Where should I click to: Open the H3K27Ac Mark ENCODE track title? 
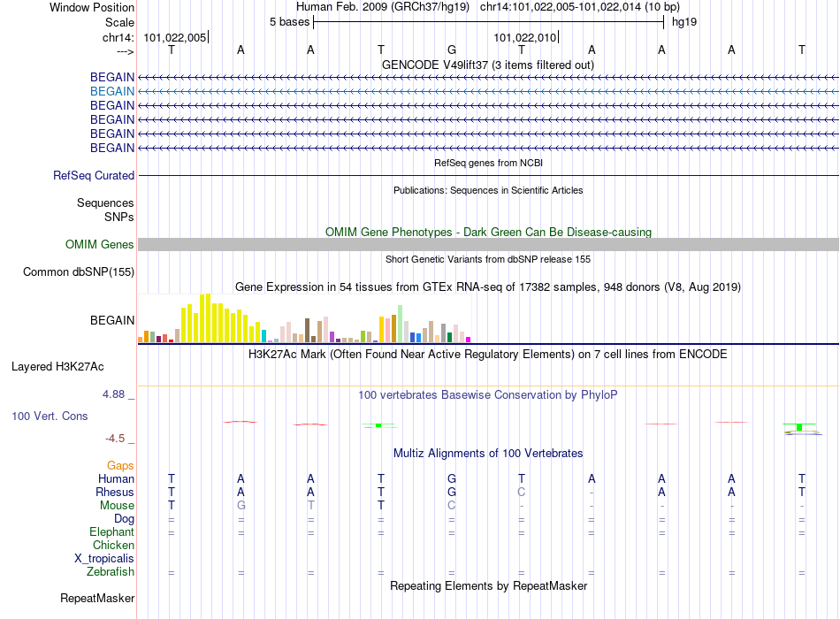pos(487,355)
